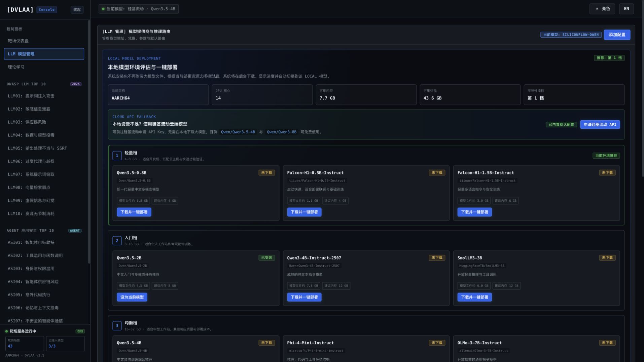This screenshot has height=362, width=644.
Task: Open ASI01: 智能体目标劫持
Action: click(x=44, y=242)
